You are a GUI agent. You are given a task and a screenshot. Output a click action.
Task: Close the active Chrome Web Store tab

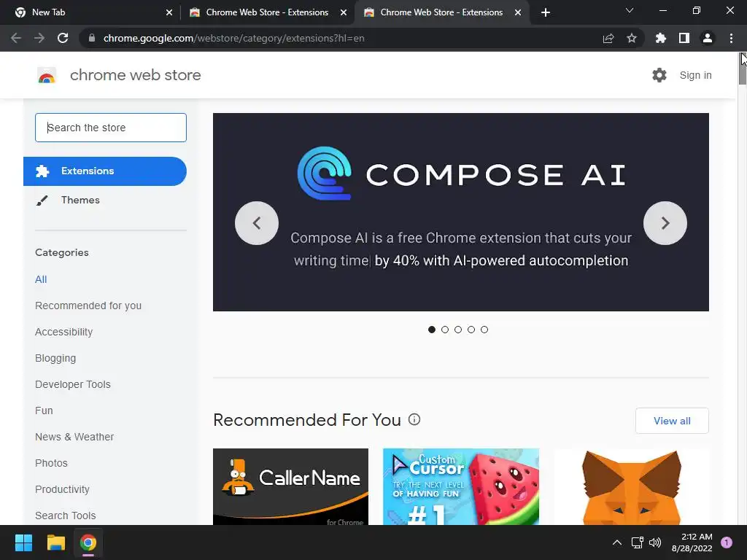(518, 12)
